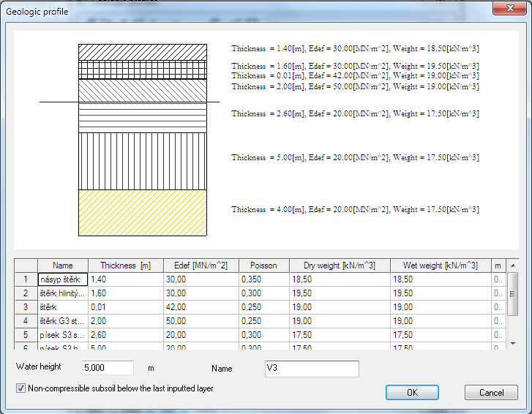Select row header number 3
532x414 pixels.
26,307
